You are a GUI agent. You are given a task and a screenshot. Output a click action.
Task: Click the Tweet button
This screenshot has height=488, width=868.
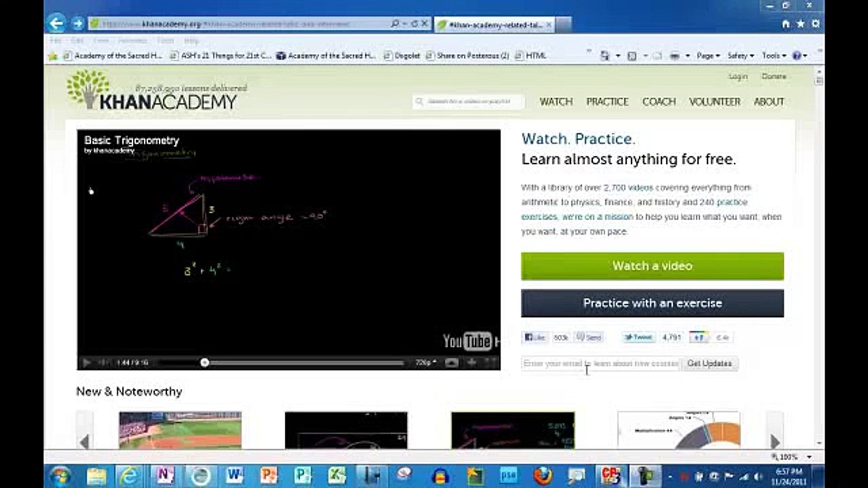point(638,338)
